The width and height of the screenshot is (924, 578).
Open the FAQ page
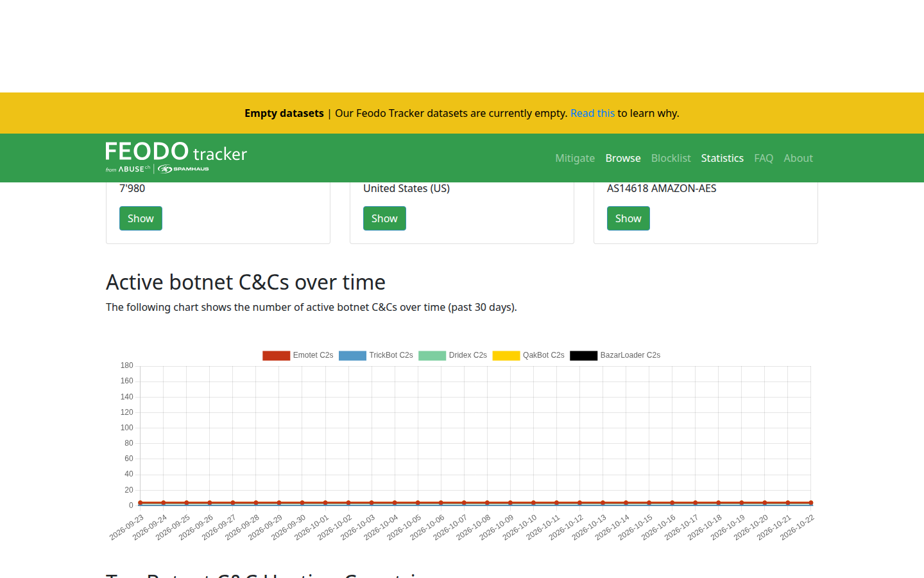[764, 158]
